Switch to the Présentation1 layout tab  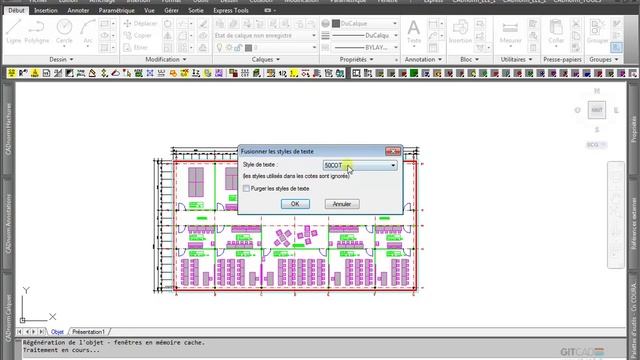tap(89, 332)
